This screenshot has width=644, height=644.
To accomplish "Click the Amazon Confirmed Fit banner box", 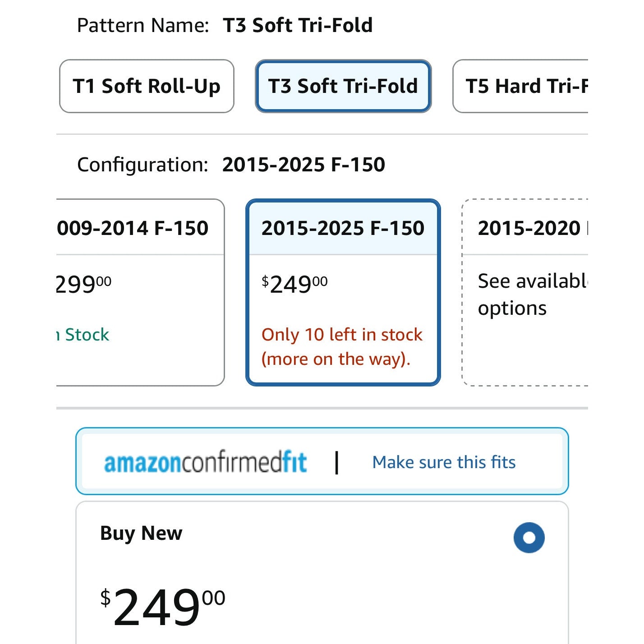I will [x=322, y=461].
